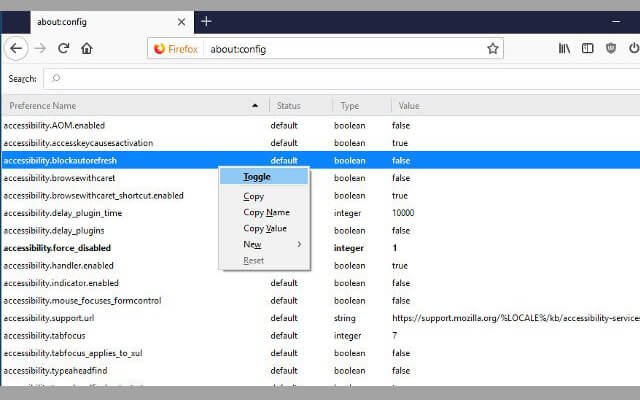Focus the preference Search field

(x=342, y=78)
